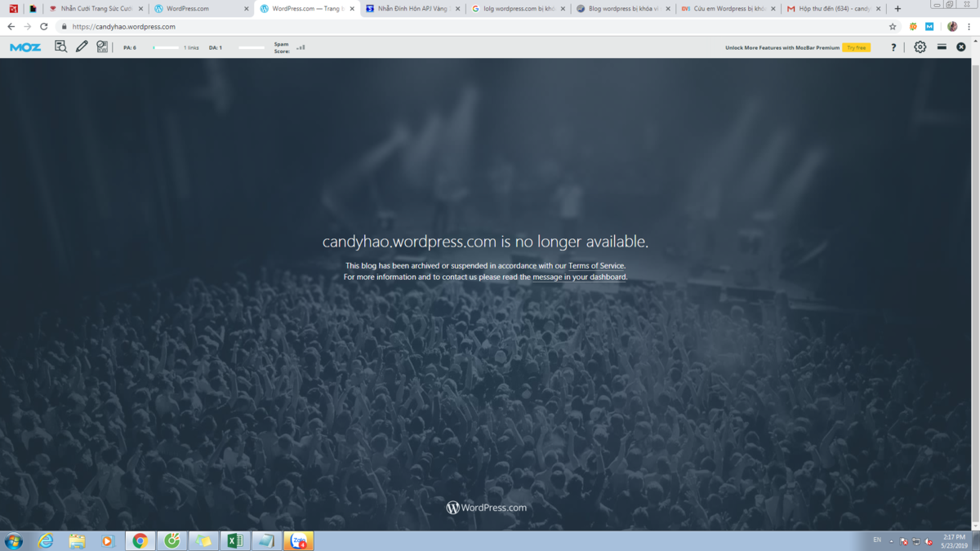The image size is (980, 551).
Task: Click the Try free MozBar Premium button
Action: tap(857, 47)
